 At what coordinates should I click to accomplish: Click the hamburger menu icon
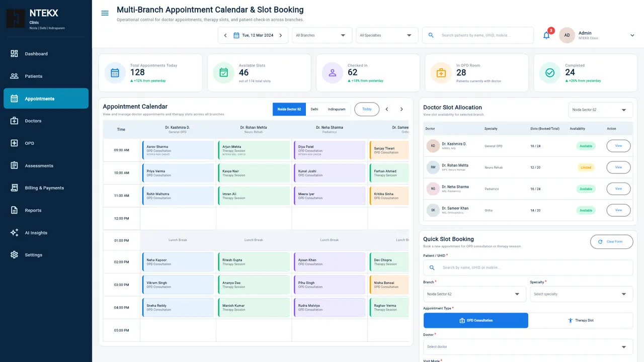coord(105,13)
